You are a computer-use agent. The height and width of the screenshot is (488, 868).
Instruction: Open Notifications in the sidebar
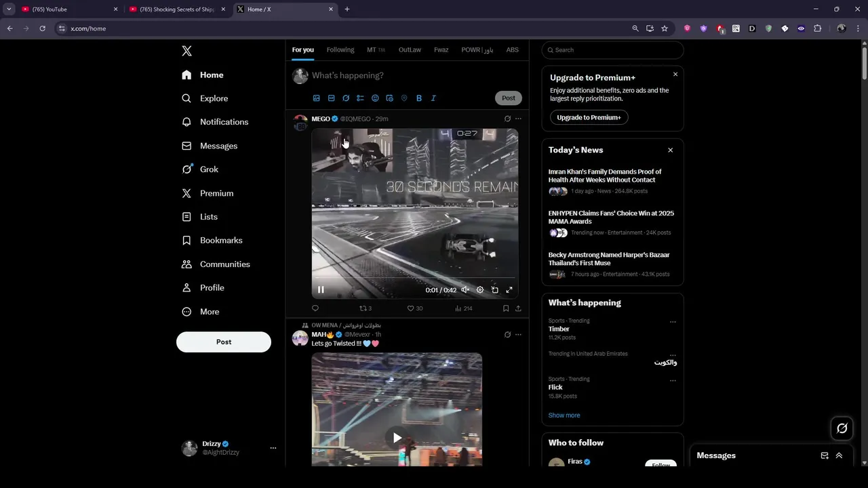(215, 122)
